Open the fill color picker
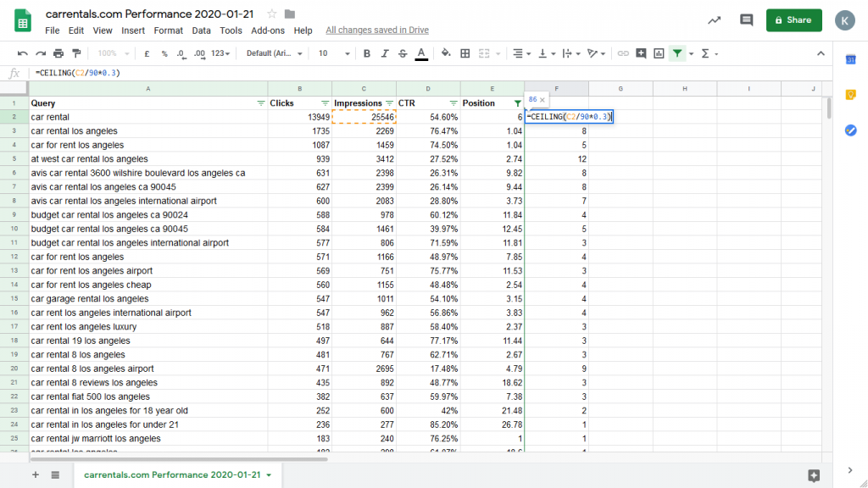The image size is (868, 488). click(x=446, y=53)
